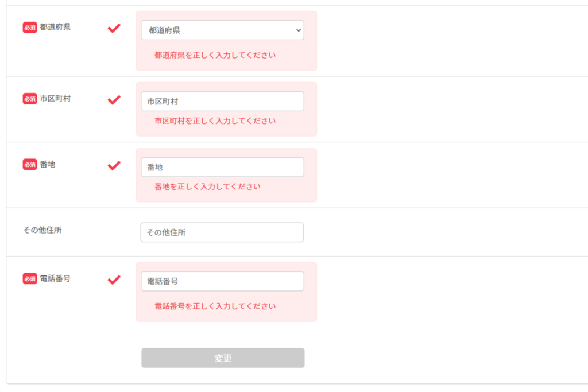Click the 必須 badge next to 番地
This screenshot has width=588, height=392.
coord(30,165)
